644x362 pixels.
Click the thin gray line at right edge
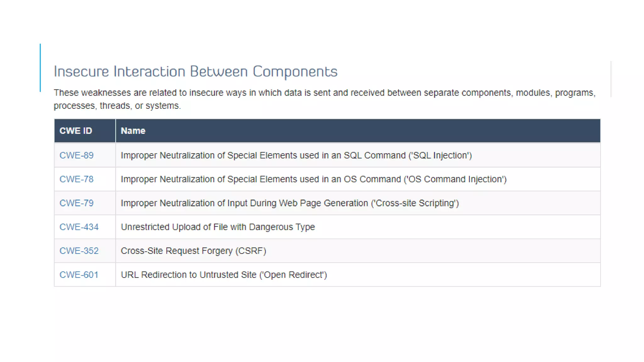[x=611, y=79]
